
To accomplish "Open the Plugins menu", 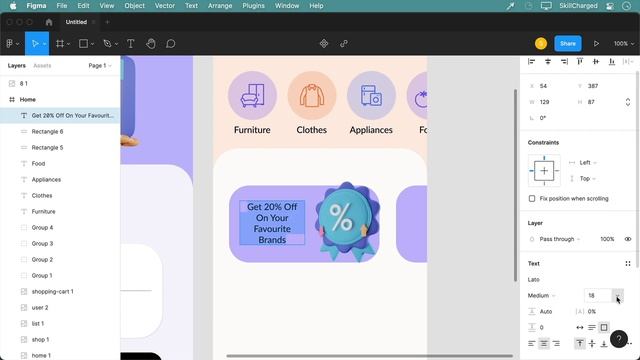I will [253, 6].
